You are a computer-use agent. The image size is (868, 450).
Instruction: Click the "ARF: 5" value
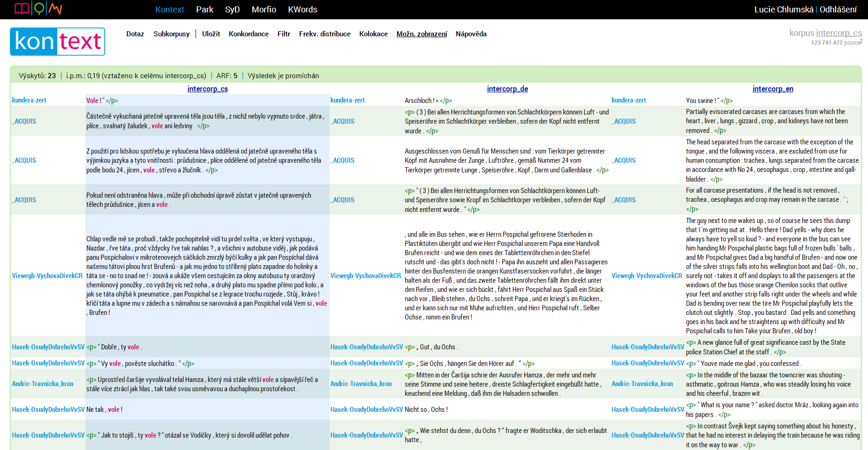[x=227, y=76]
